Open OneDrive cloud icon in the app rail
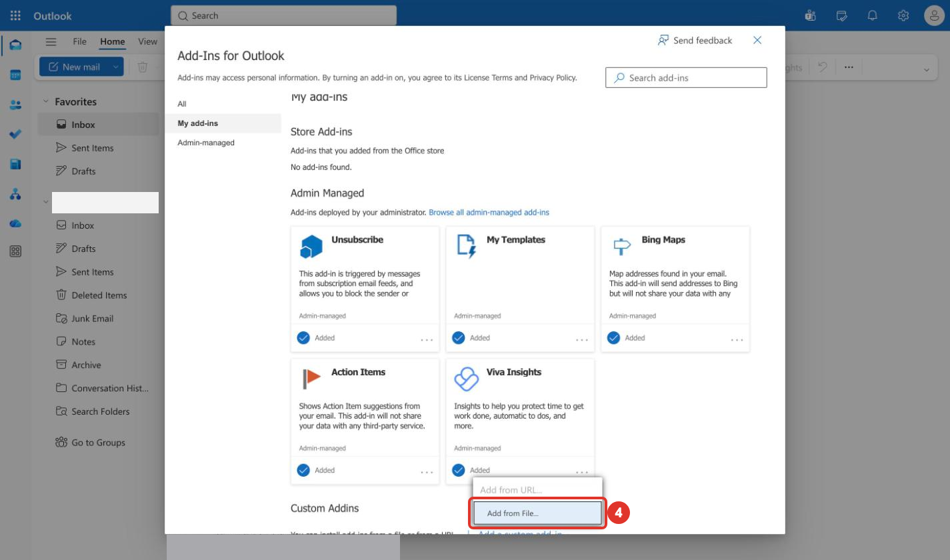950x560 pixels. [15, 223]
